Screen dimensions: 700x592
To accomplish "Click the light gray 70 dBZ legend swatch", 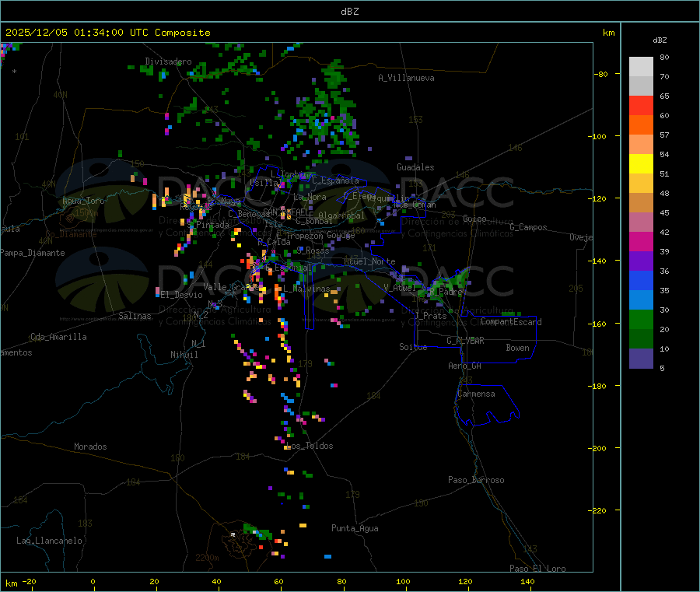I will 641,86.
